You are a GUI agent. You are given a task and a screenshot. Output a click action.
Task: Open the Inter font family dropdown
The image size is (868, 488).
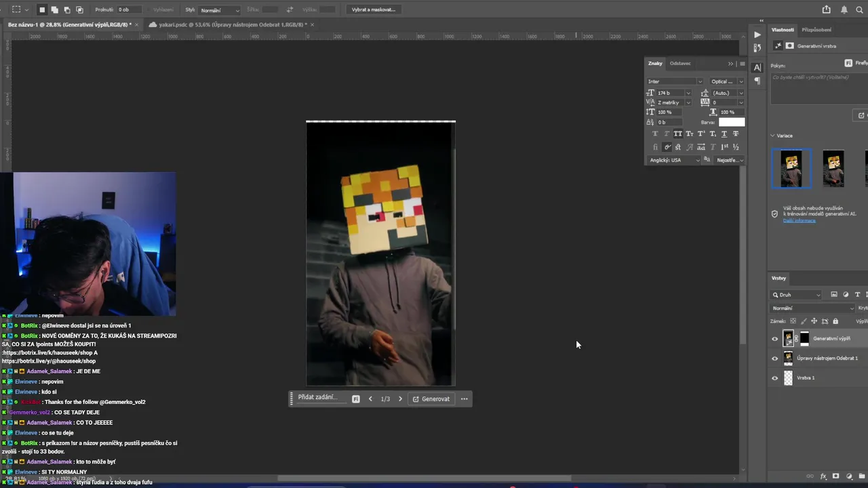675,81
